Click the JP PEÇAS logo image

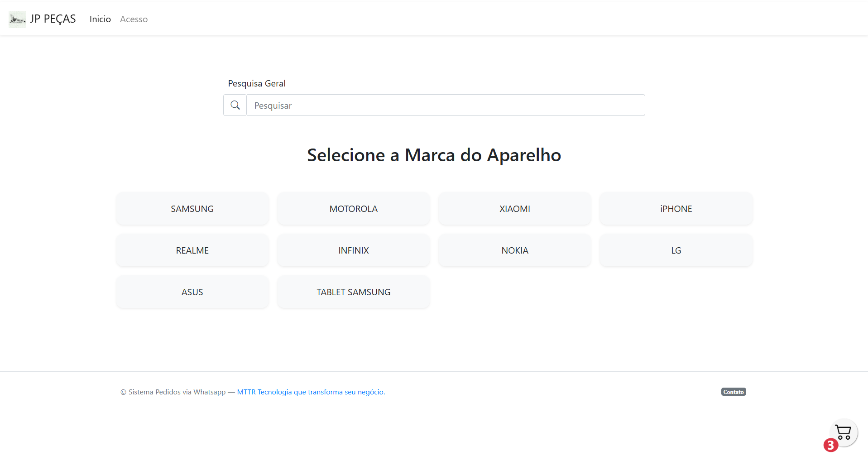coord(17,19)
